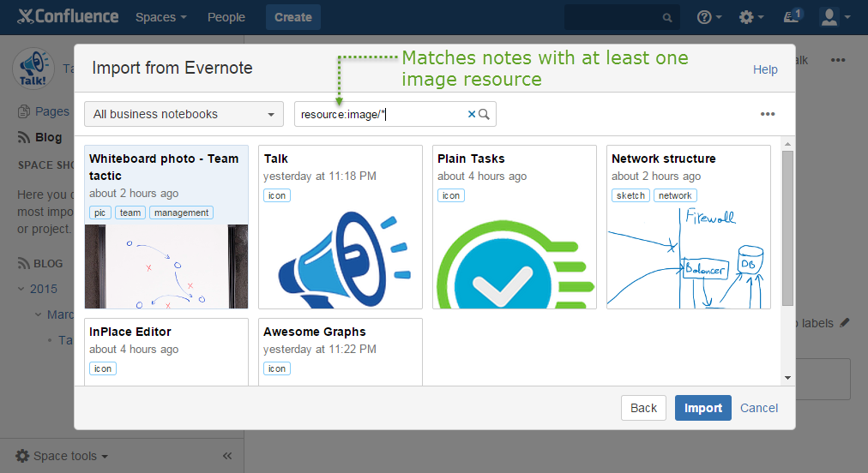
Task: Open the user profile avatar menu
Action: [835, 17]
